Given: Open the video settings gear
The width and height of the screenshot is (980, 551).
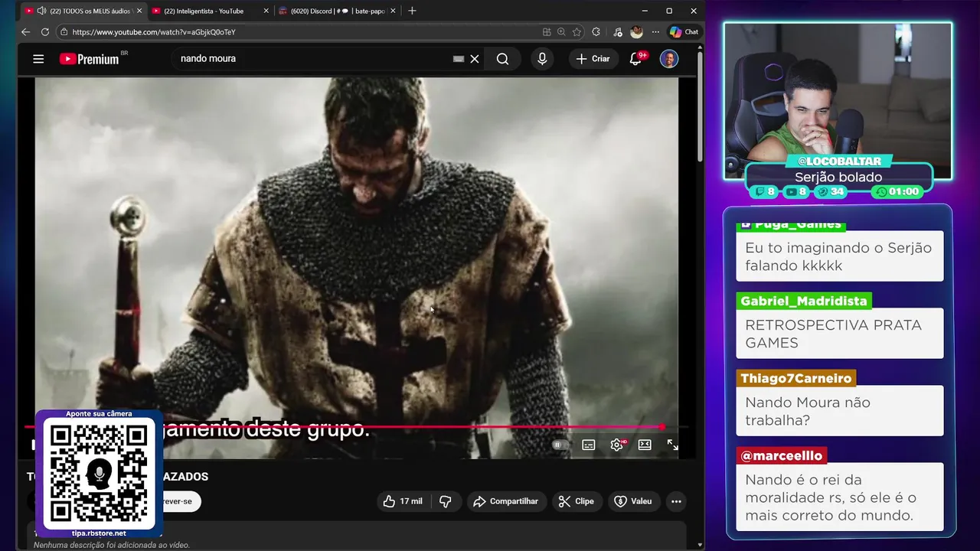Looking at the screenshot, I should (x=617, y=445).
